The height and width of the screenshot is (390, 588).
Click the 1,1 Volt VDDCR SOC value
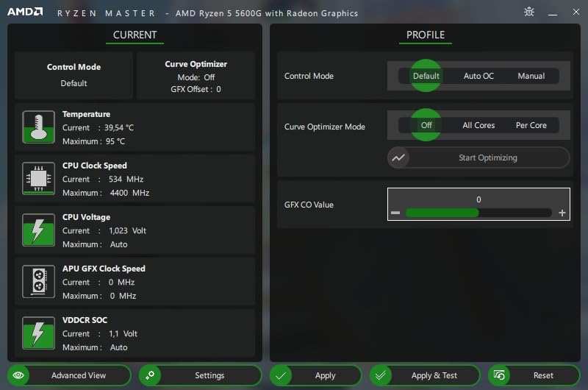click(123, 333)
